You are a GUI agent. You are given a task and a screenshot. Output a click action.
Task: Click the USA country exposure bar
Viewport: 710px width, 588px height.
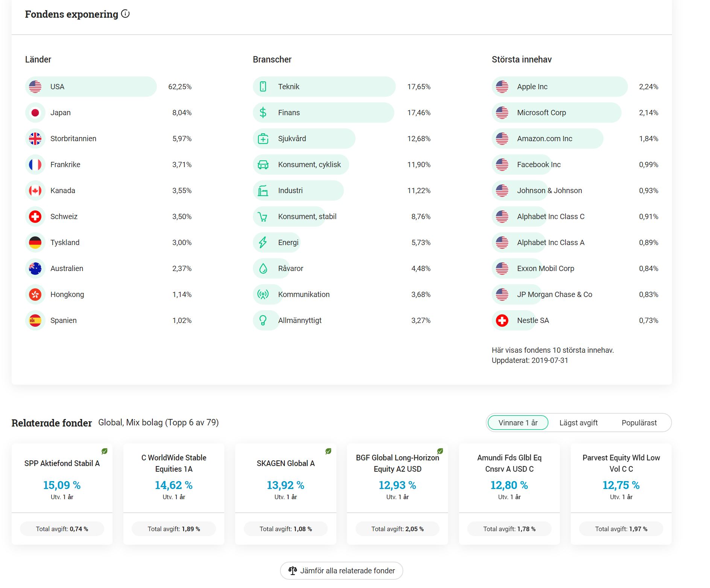tap(91, 87)
